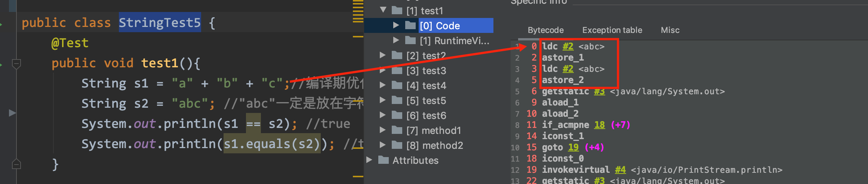
Task: Select the Bytecode tab
Action: (x=545, y=30)
